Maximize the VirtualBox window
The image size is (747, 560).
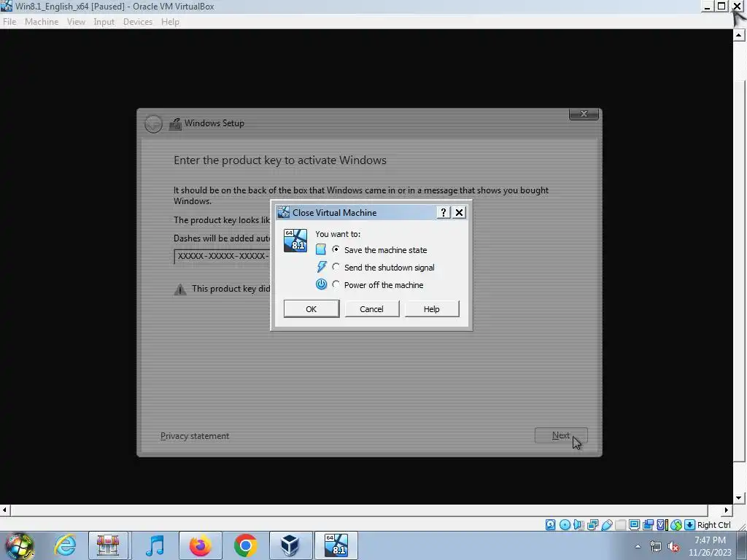pyautogui.click(x=721, y=6)
